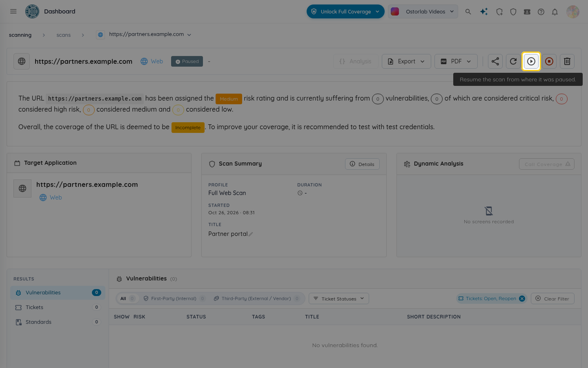Open the AI sparkle assistant icon
The width and height of the screenshot is (588, 368).
484,12
